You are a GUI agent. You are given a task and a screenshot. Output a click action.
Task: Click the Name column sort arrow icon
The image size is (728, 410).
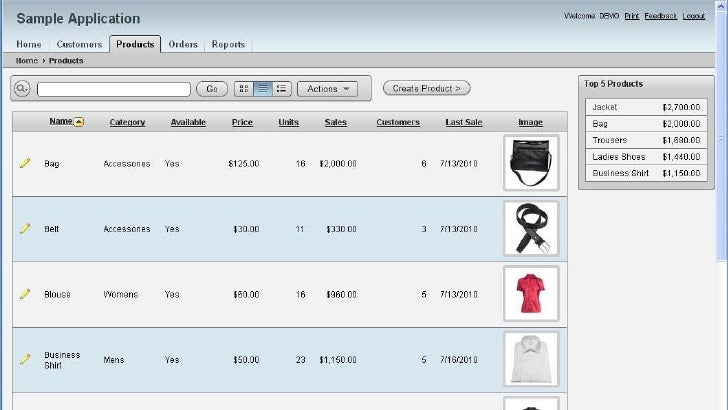click(x=79, y=122)
